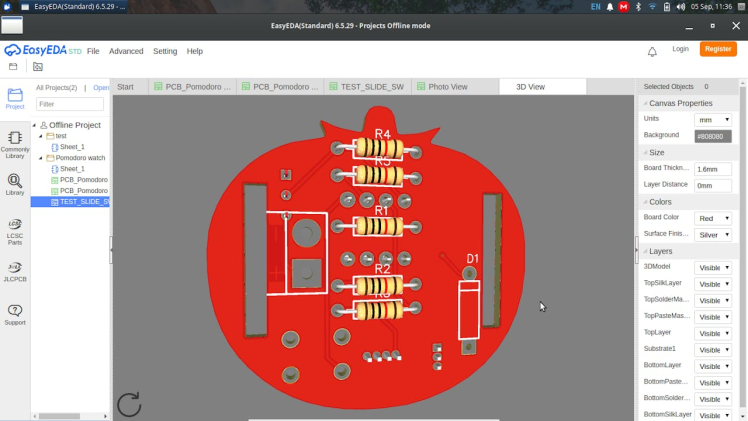Open the Support chat icon
Image resolution: width=748 pixels, height=421 pixels.
[x=15, y=315]
